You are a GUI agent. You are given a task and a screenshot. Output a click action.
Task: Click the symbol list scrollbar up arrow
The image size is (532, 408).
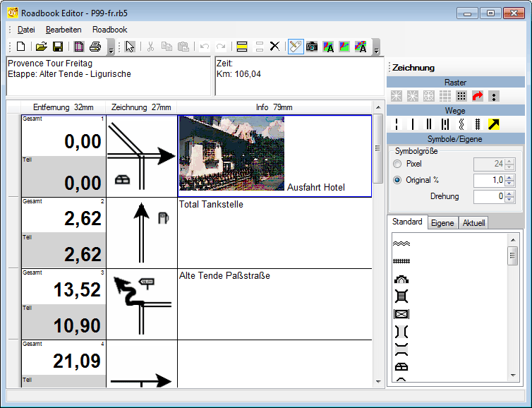513,240
